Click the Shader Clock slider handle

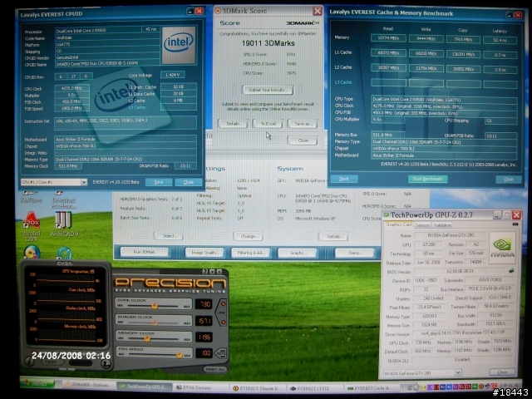click(x=155, y=323)
